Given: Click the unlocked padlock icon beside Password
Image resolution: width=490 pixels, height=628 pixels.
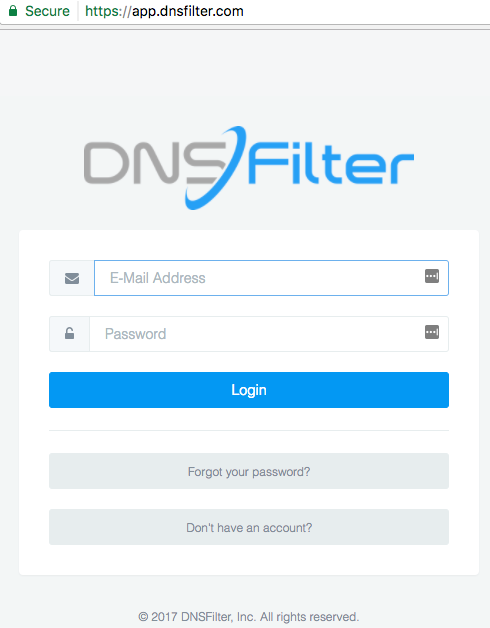Looking at the screenshot, I should click(x=69, y=333).
